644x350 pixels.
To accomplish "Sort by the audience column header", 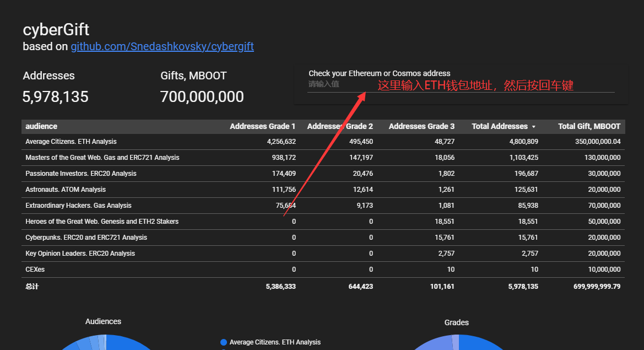I will [41, 126].
